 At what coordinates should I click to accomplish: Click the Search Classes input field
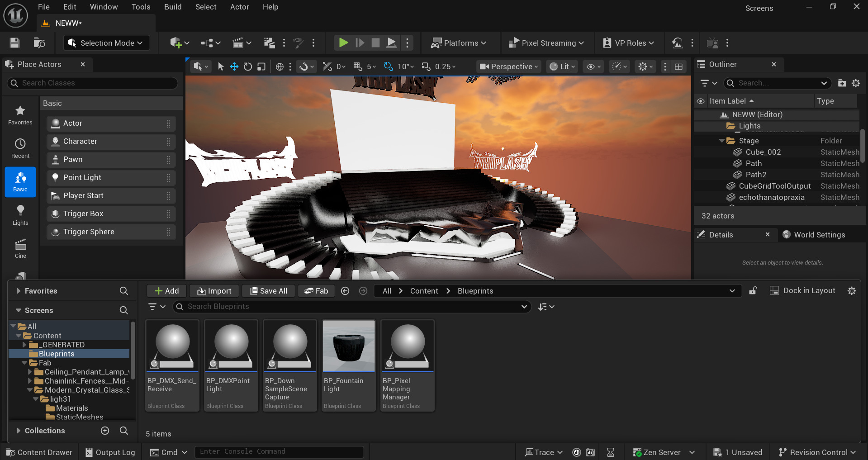(x=93, y=83)
